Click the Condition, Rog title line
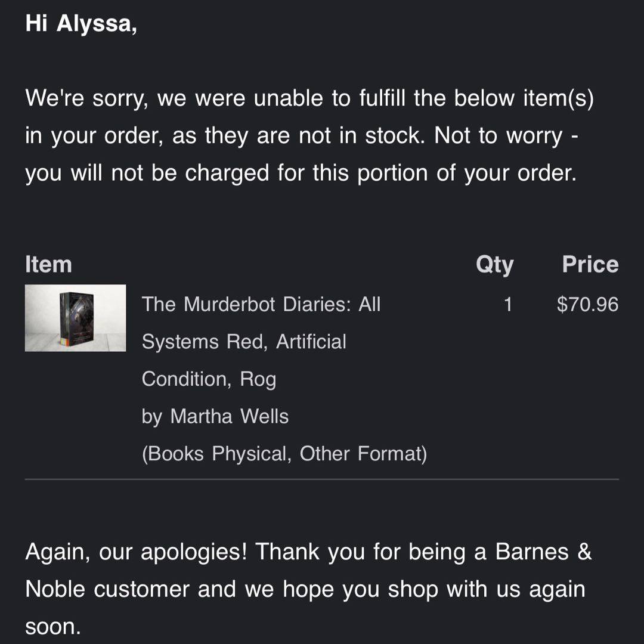 click(209, 379)
